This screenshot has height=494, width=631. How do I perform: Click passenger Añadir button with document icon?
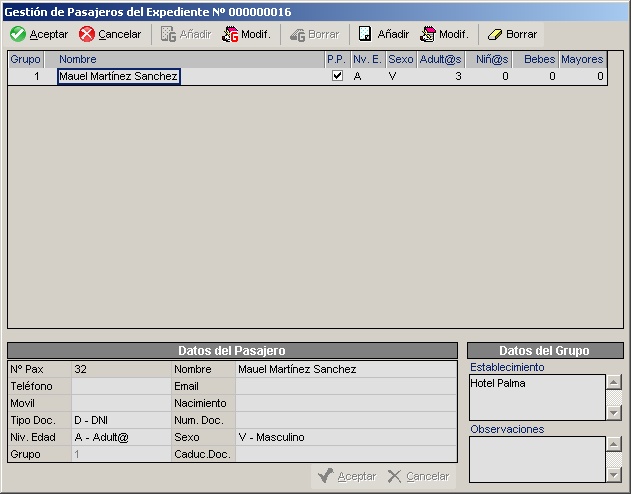[384, 34]
